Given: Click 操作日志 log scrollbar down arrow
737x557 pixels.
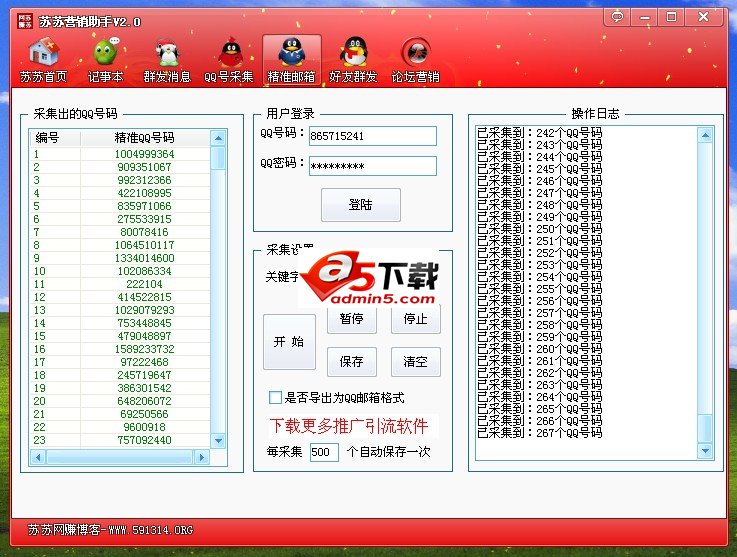Looking at the screenshot, I should [705, 450].
